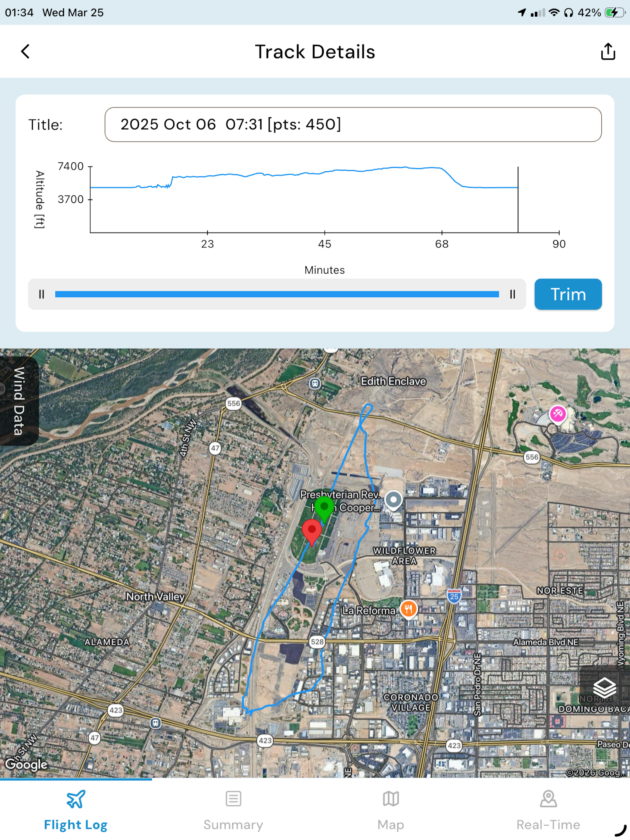Tap the gray location pin near Cooper
Viewport: 630px width, 840px height.
click(393, 500)
